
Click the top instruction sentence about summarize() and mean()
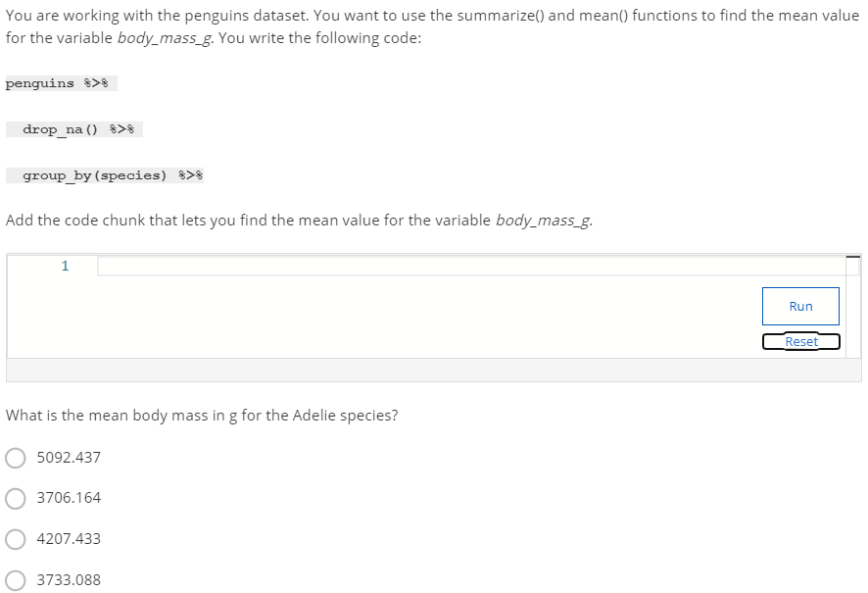coord(431,15)
